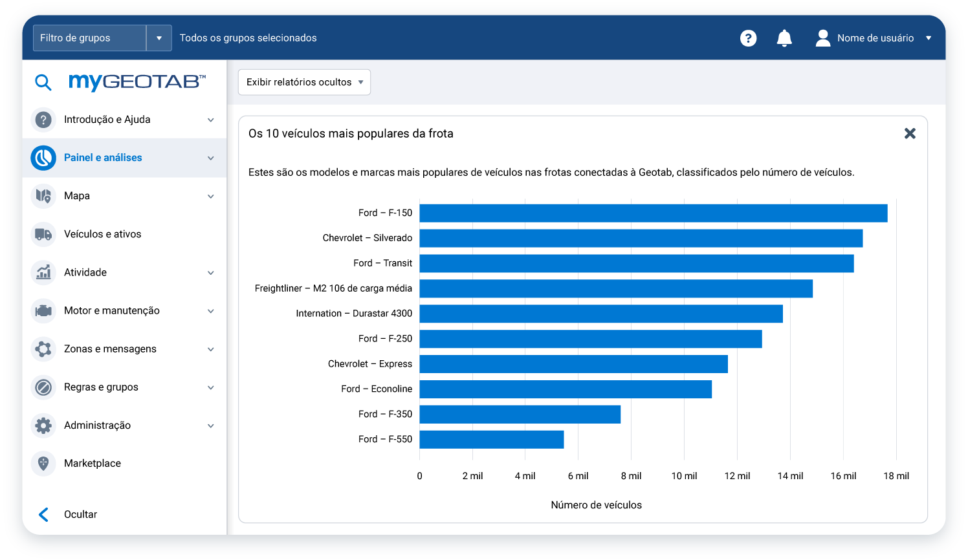The width and height of the screenshot is (968, 560).
Task: Open Regras e grupos menu item
Action: tap(124, 387)
